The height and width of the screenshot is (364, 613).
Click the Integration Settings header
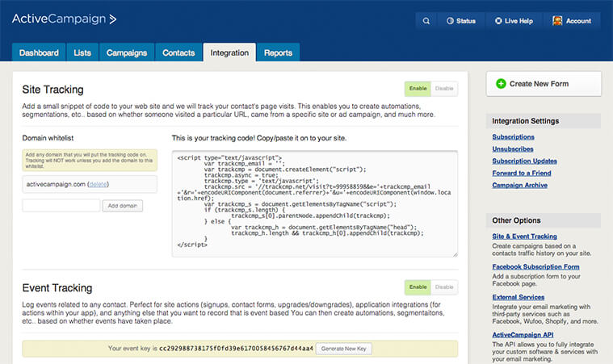point(544,121)
